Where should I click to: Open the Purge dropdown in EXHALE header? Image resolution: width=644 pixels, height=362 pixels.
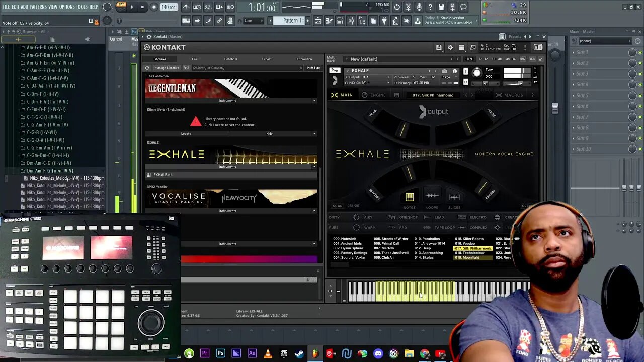coord(447,77)
